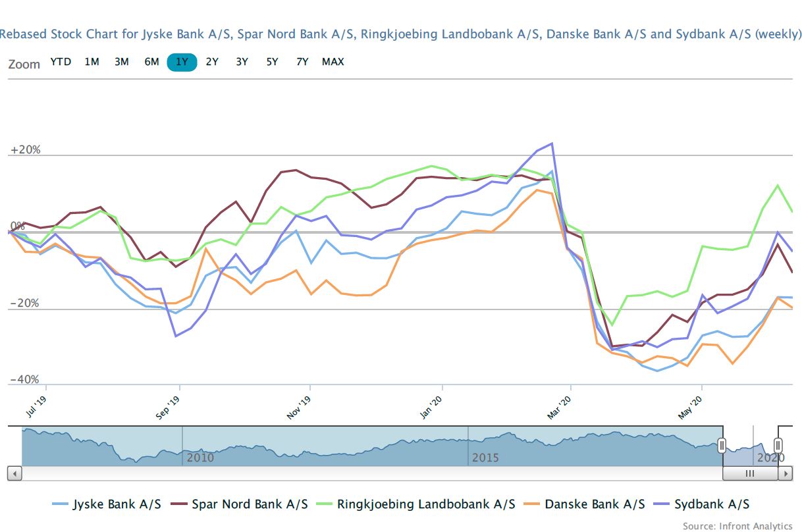Click the −40% y-axis label
The height and width of the screenshot is (532, 802).
tap(26, 380)
